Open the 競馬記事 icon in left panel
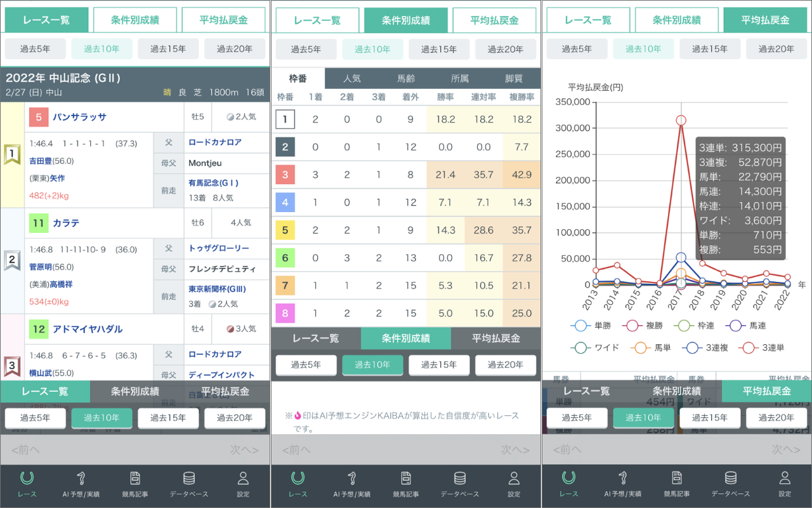 (x=135, y=478)
